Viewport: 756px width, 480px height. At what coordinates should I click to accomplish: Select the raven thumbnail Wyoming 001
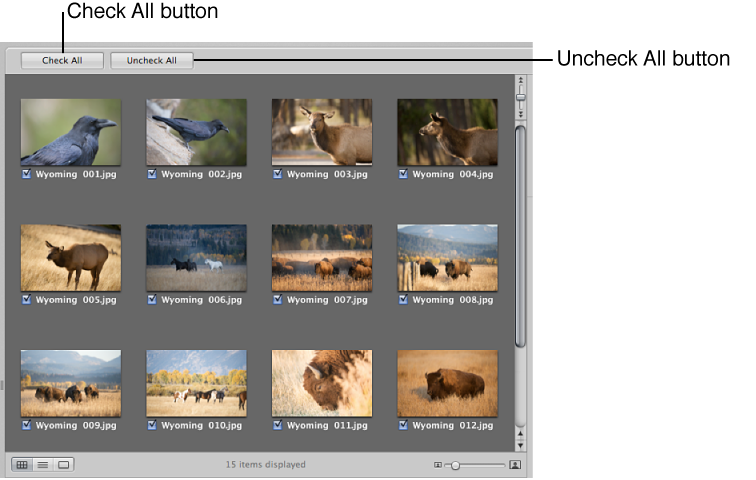tap(71, 132)
